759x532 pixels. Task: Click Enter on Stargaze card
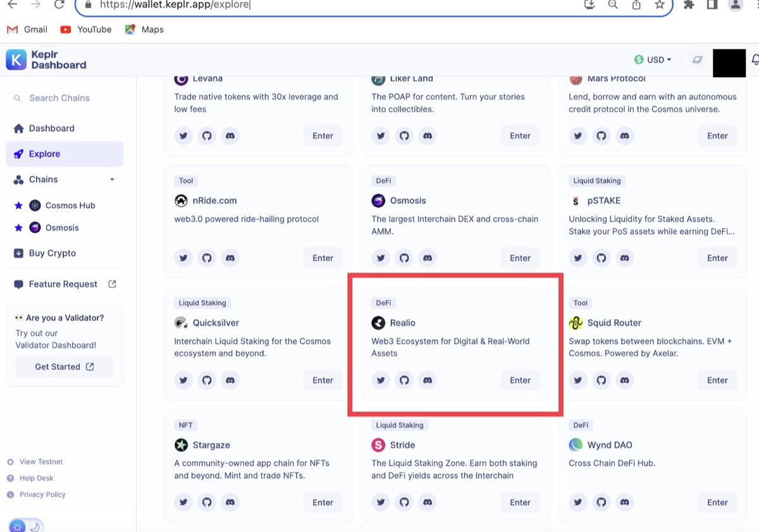(323, 502)
